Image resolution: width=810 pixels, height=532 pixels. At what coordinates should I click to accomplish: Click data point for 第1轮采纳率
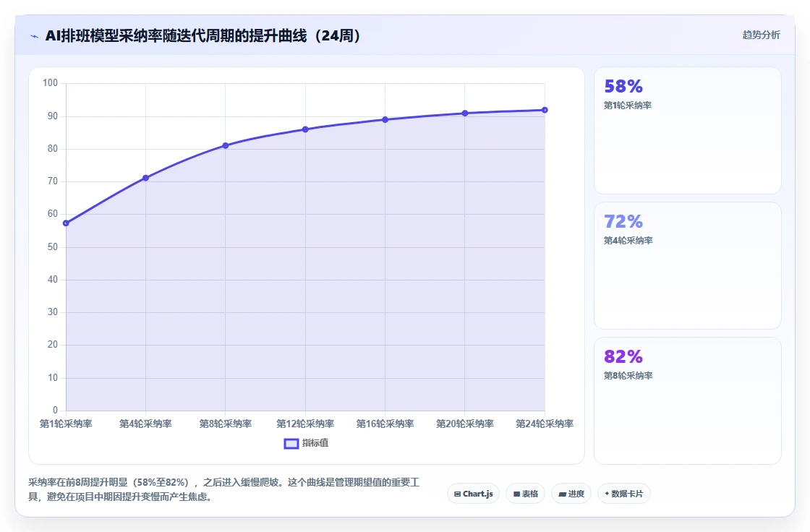tap(66, 223)
